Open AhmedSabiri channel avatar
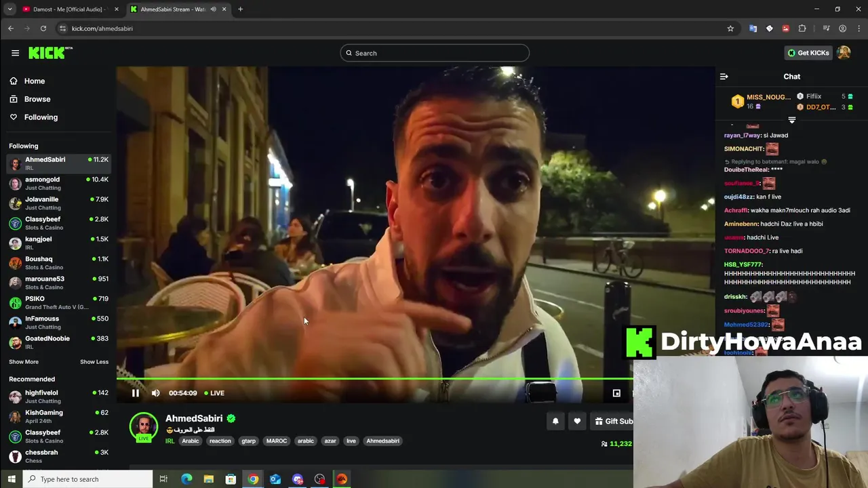868x488 pixels. pos(144,426)
